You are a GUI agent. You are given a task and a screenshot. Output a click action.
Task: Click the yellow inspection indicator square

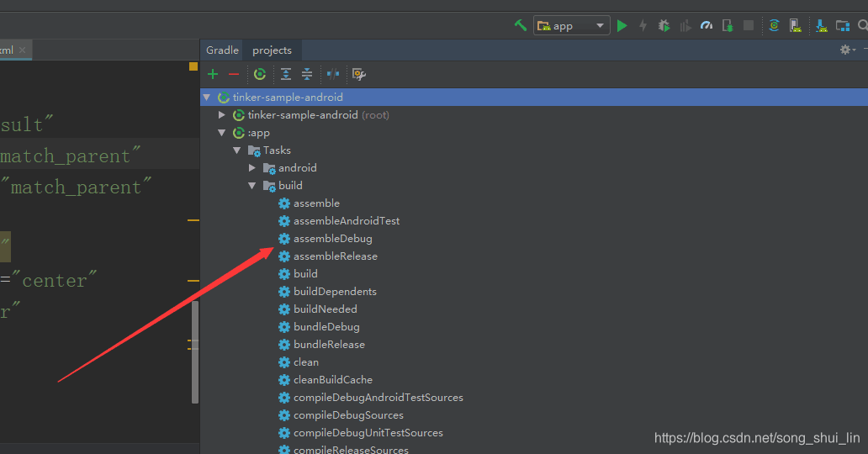pyautogui.click(x=193, y=66)
